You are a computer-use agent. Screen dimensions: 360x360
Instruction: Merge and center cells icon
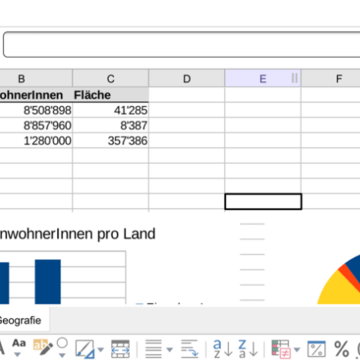[x=120, y=349]
